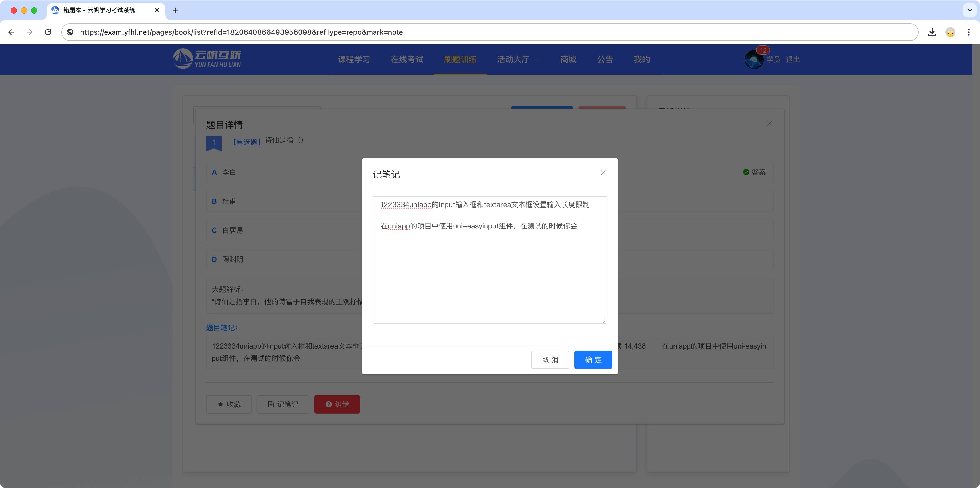
Task: Open the 在线考试 nav item
Action: [x=407, y=59]
